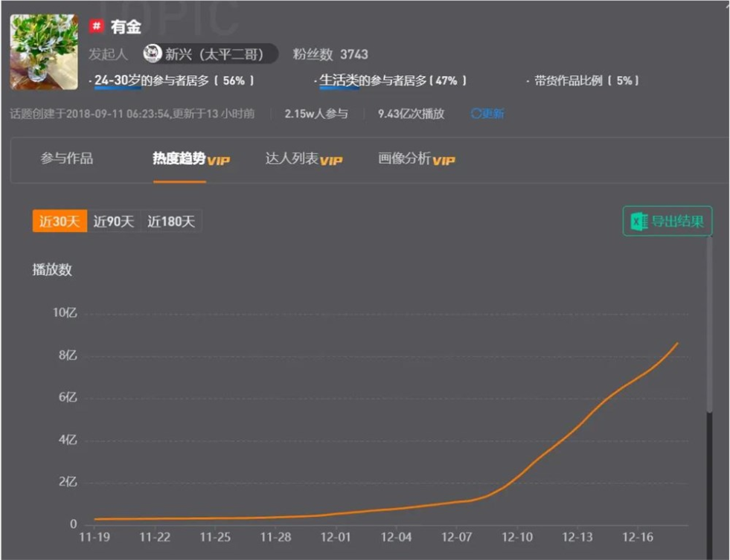This screenshot has width=730, height=560.
Task: Click the 导出结果 export button
Action: click(667, 221)
